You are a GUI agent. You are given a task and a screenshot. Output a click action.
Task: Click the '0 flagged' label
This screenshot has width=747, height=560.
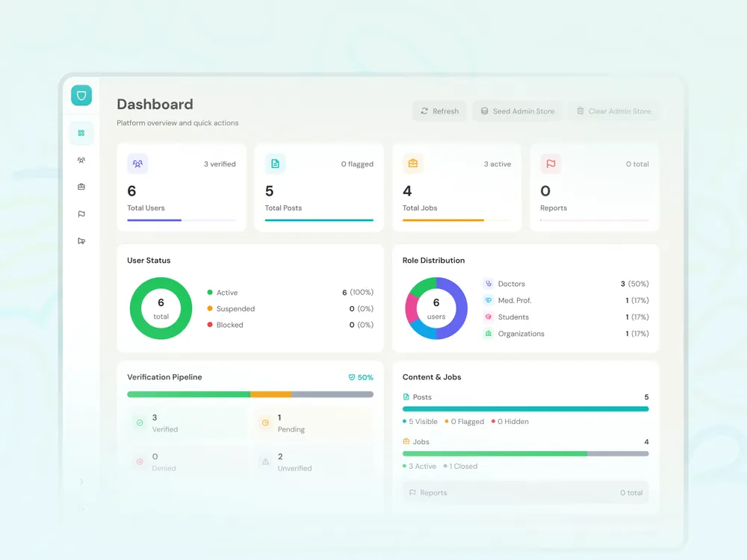[357, 164]
